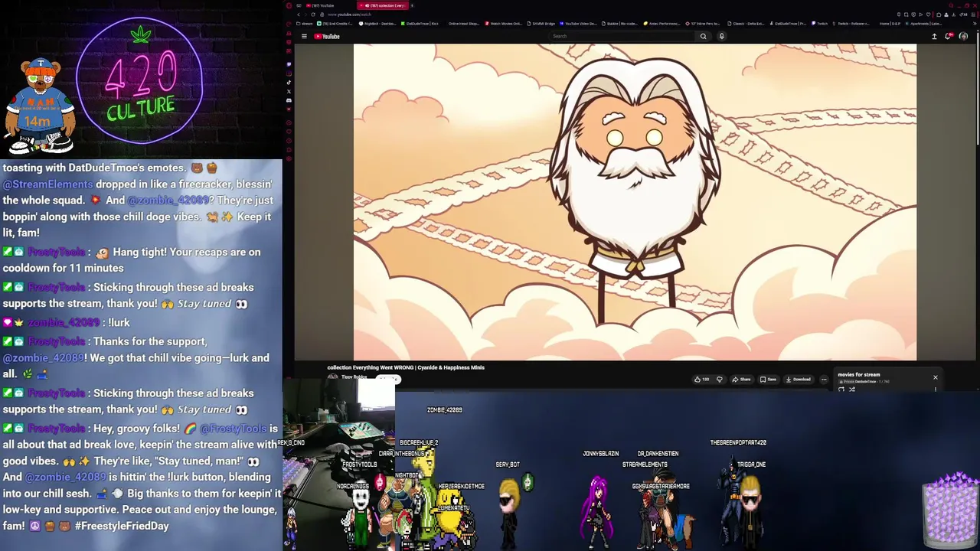Open the DatDudeTmoe Kick bookmark

420,24
